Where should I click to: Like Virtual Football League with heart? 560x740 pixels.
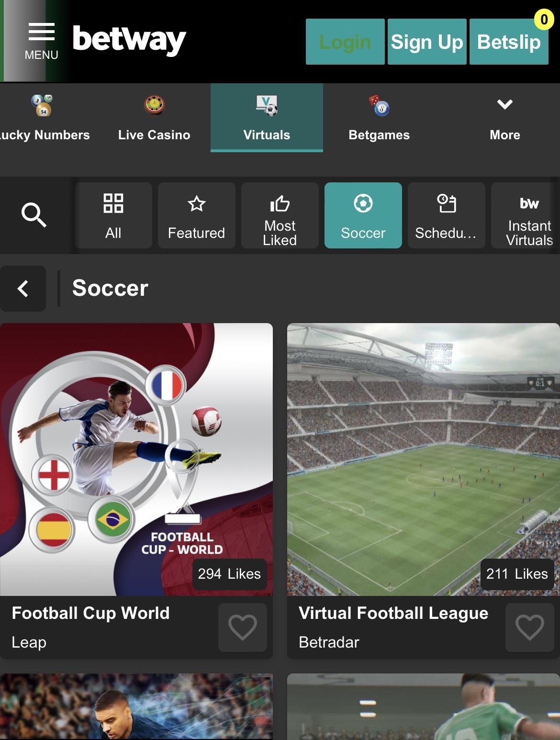click(530, 628)
